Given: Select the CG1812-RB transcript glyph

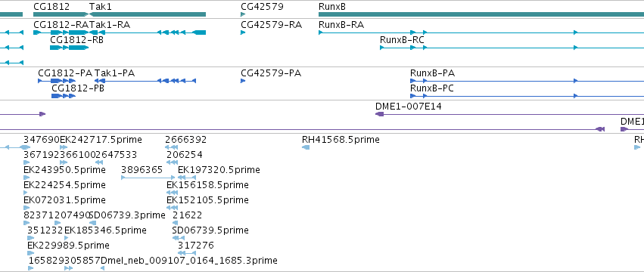Looking at the screenshot, I should click(69, 48).
